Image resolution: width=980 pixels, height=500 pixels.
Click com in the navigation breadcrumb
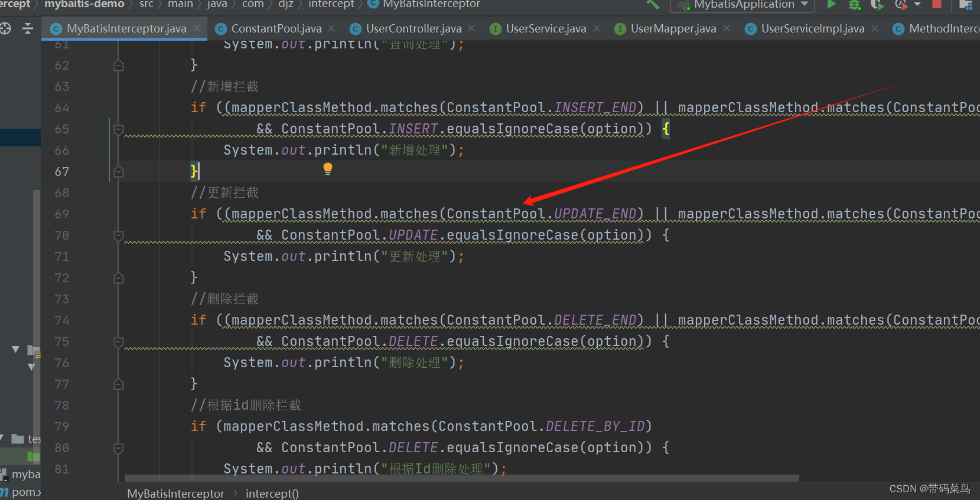[x=253, y=4]
